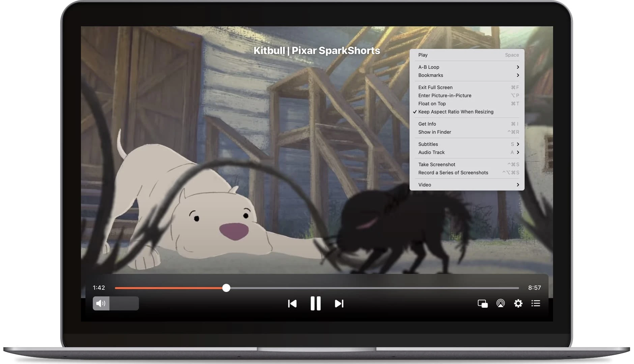Screen dimensions: 634x364
Task: Click the picture-in-picture icon
Action: 483,304
